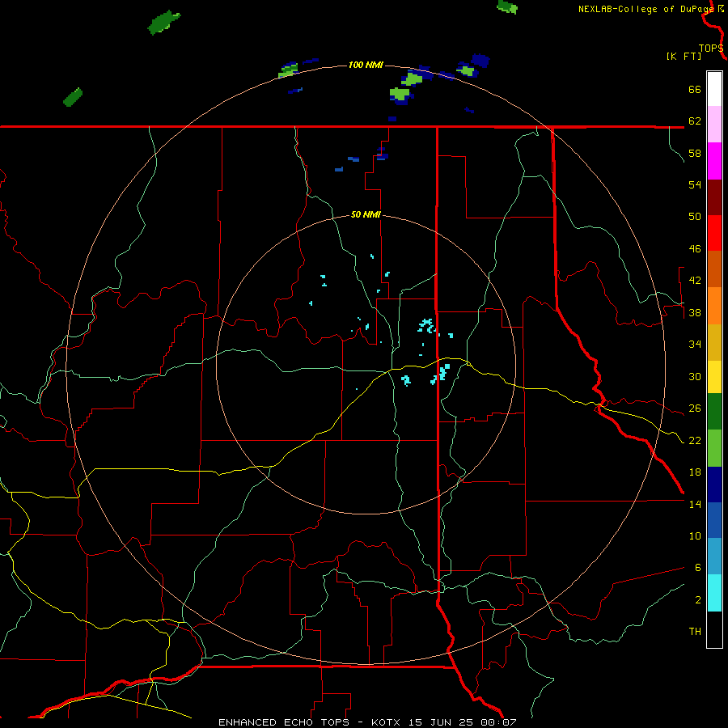Click the light green legend swatch
Screen dimensions: 728x728
[714, 448]
